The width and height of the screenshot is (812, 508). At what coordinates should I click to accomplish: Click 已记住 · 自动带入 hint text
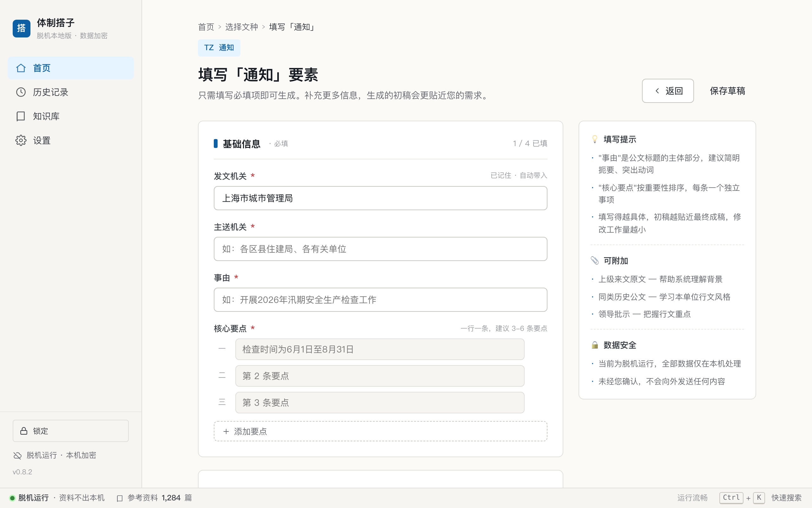click(x=519, y=175)
